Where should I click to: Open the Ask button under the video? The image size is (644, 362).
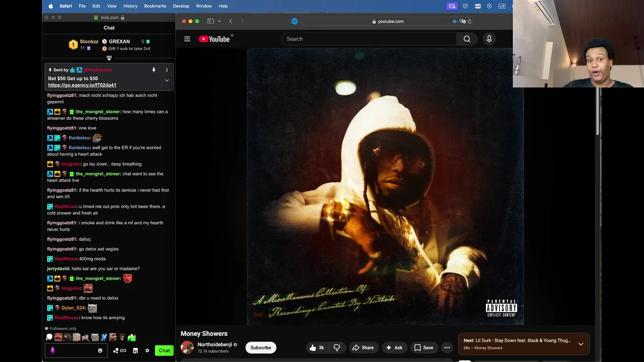click(x=394, y=347)
